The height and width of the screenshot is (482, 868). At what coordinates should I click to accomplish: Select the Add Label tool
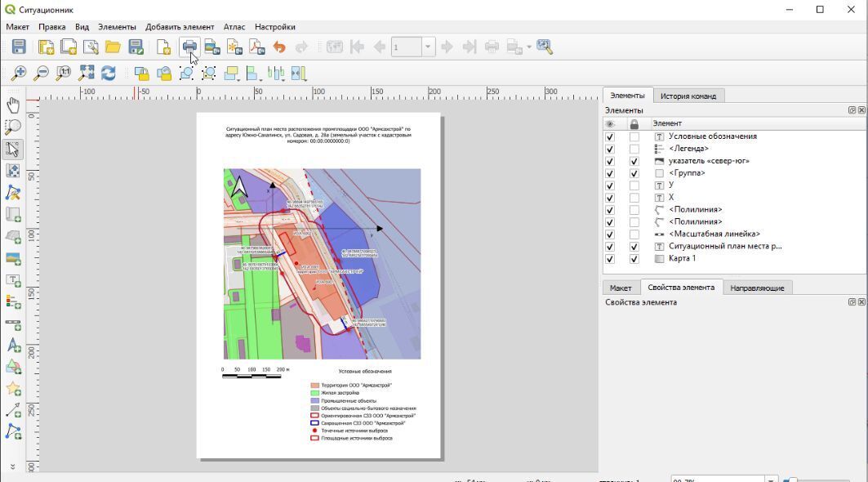(13, 280)
